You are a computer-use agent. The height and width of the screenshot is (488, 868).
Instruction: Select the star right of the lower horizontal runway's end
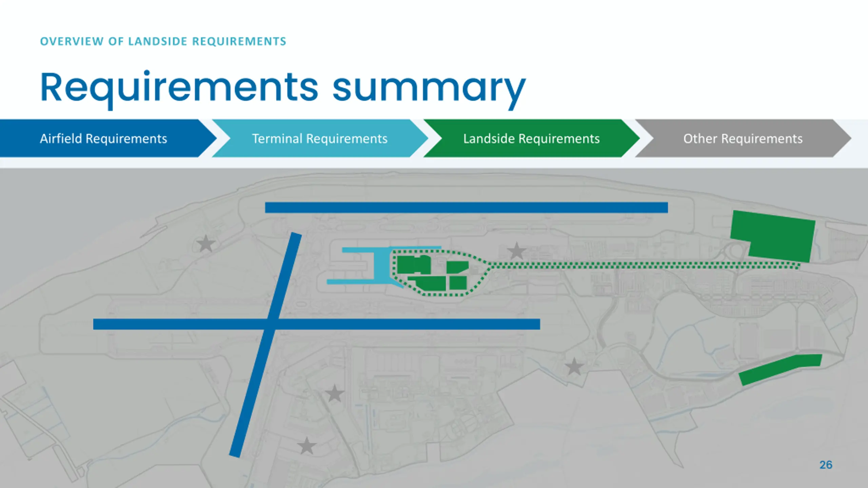(x=574, y=367)
